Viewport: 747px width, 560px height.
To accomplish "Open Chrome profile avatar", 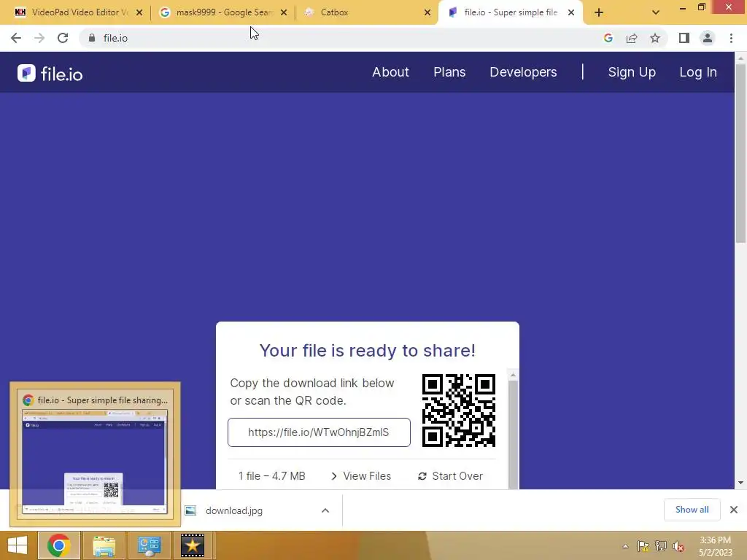I will click(x=708, y=38).
